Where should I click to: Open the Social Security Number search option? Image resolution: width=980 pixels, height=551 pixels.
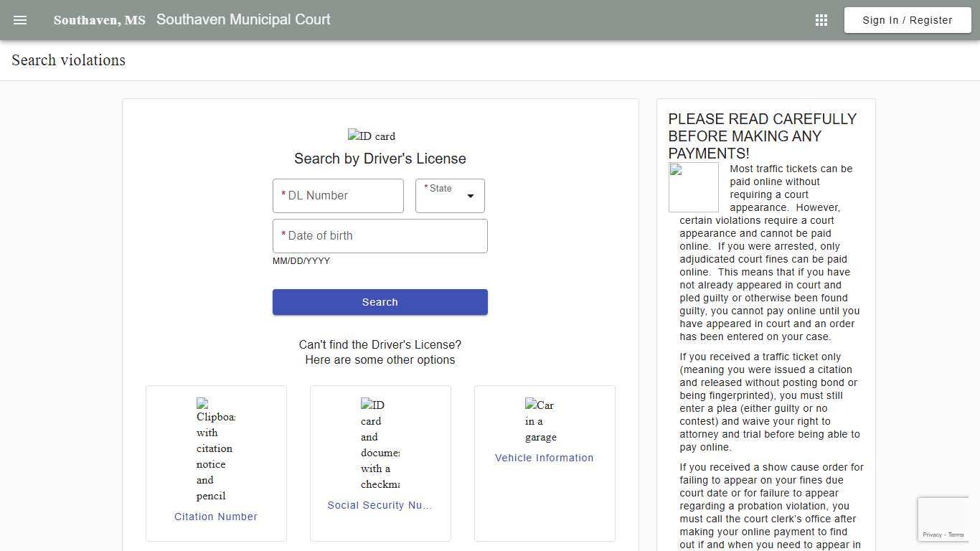380,504
